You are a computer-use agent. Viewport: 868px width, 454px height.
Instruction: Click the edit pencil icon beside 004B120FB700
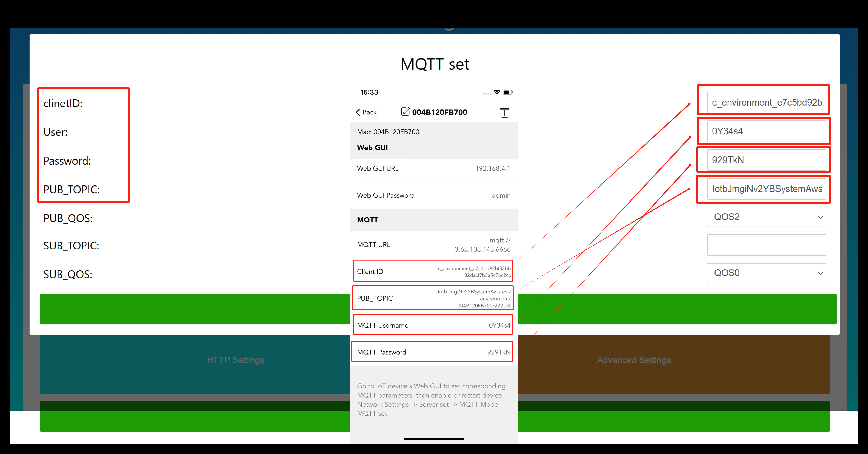coord(405,111)
